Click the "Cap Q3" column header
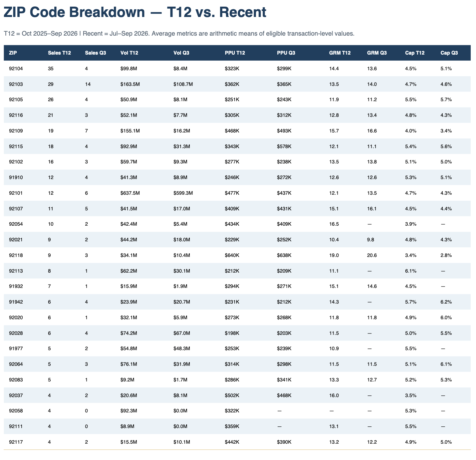This screenshot has height=460, width=476. 449,53
